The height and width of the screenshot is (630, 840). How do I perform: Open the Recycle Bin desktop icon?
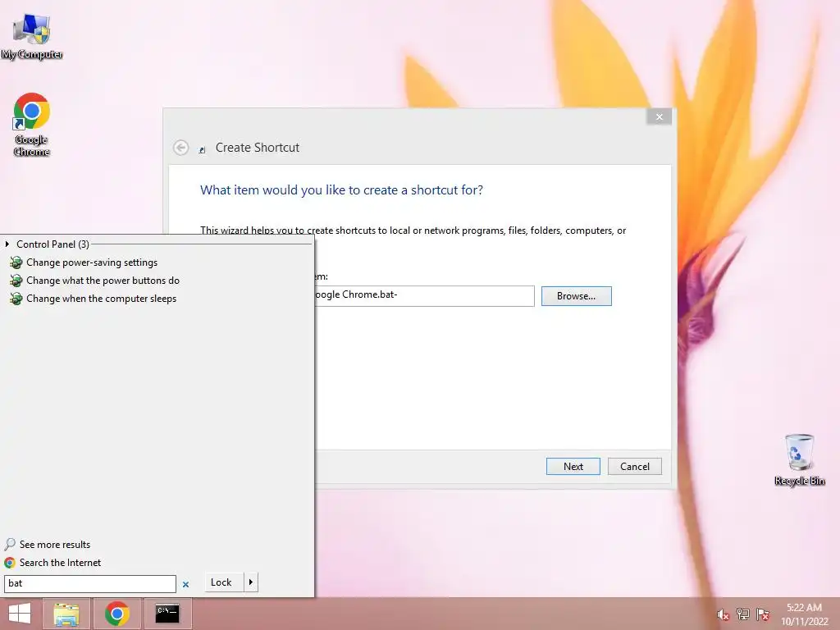pos(799,459)
